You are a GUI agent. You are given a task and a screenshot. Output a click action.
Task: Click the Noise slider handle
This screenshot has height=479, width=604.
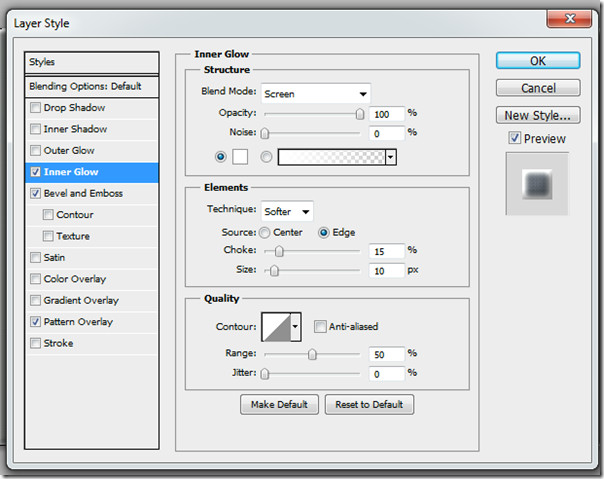pyautogui.click(x=265, y=133)
